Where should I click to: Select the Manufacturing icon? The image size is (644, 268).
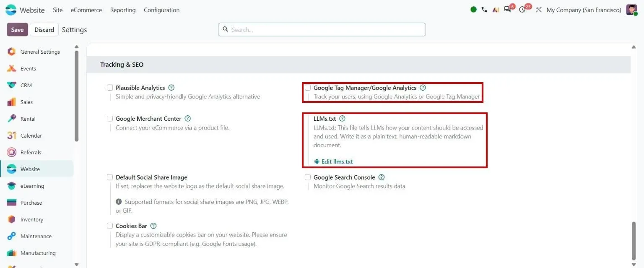point(12,253)
